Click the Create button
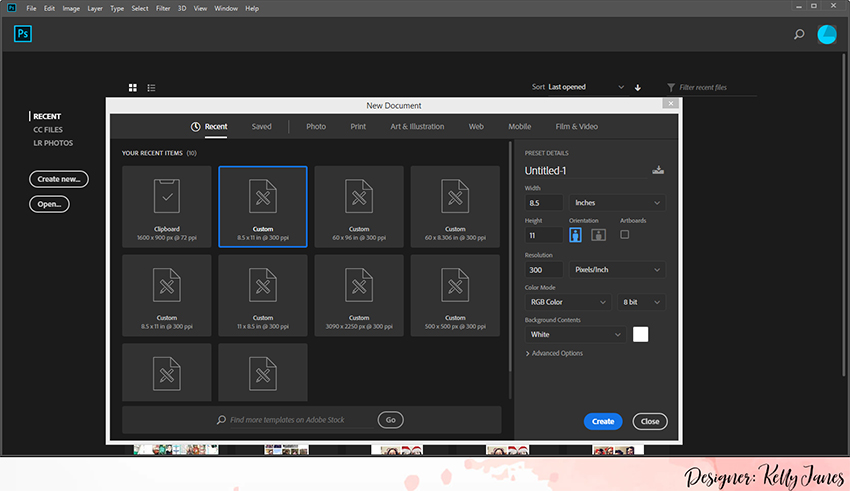 pyautogui.click(x=603, y=422)
